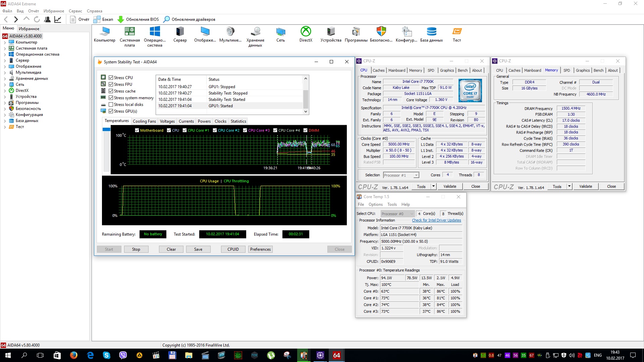Click the AIDA64 icon in the Windows taskbar
Viewport: 644px width, 362px height.
click(336, 355)
